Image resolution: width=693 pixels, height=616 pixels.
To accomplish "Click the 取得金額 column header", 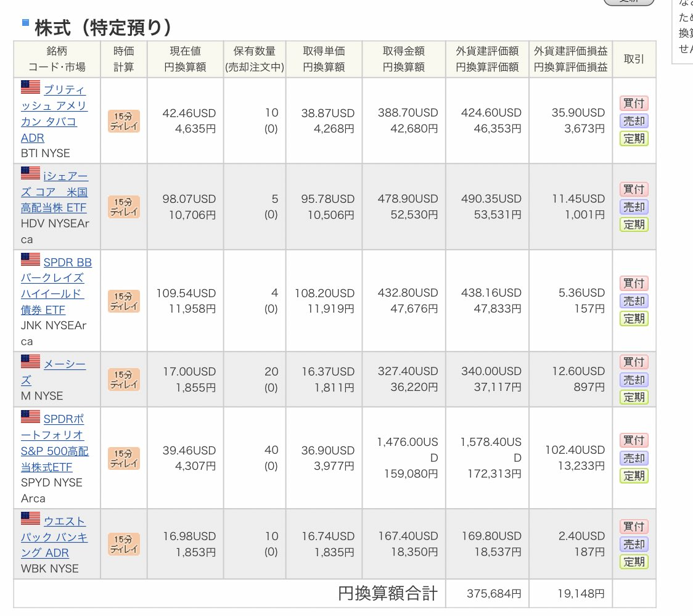I will pos(403,59).
